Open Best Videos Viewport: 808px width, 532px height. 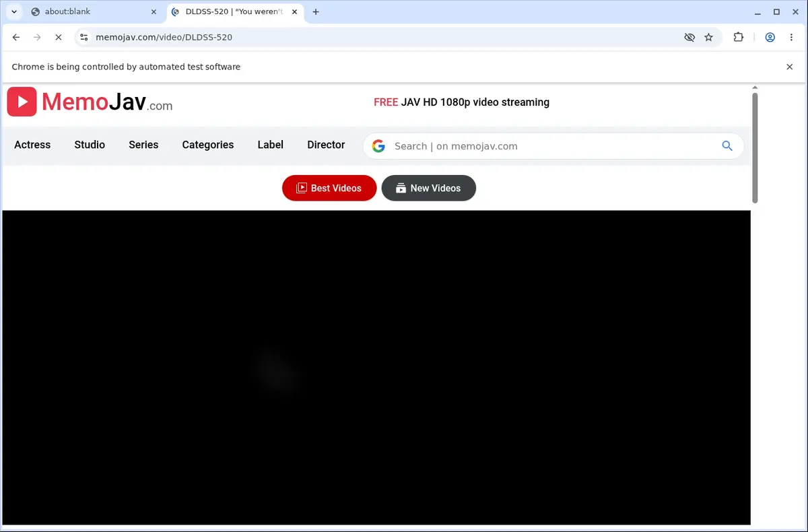coord(329,188)
